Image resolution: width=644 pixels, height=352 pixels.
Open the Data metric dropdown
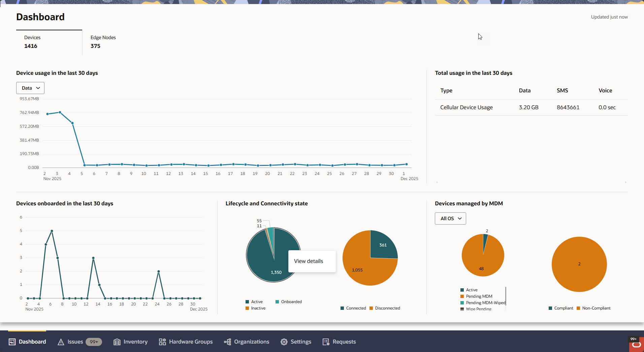click(30, 88)
